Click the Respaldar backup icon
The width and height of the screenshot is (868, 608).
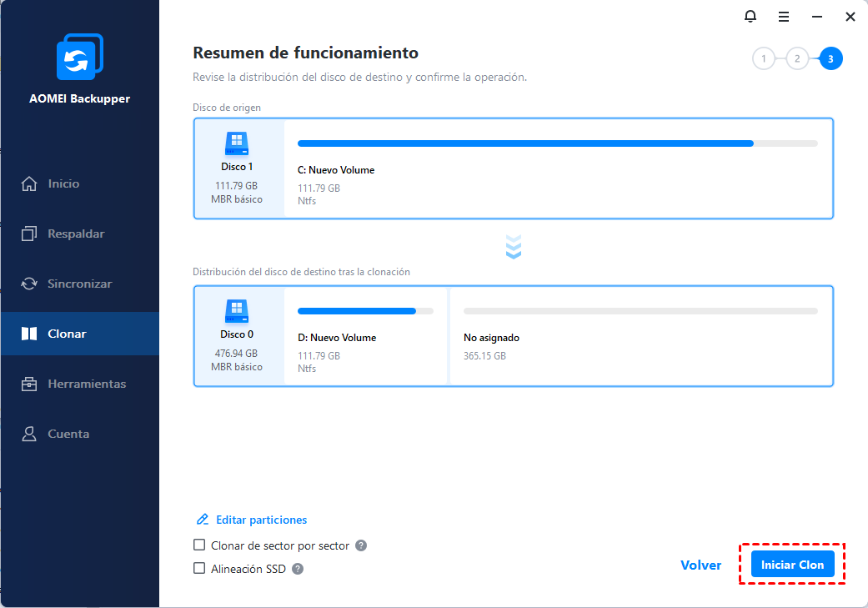(x=29, y=234)
